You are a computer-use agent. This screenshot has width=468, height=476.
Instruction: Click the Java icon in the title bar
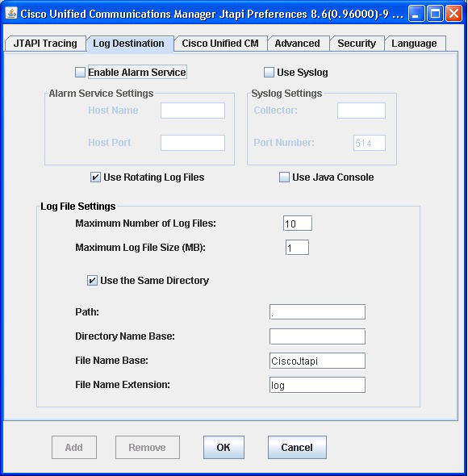[x=11, y=14]
